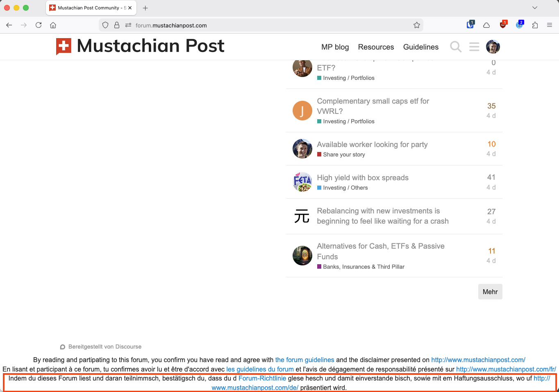
Task: Open topic High yield with box spreads
Action: point(362,178)
